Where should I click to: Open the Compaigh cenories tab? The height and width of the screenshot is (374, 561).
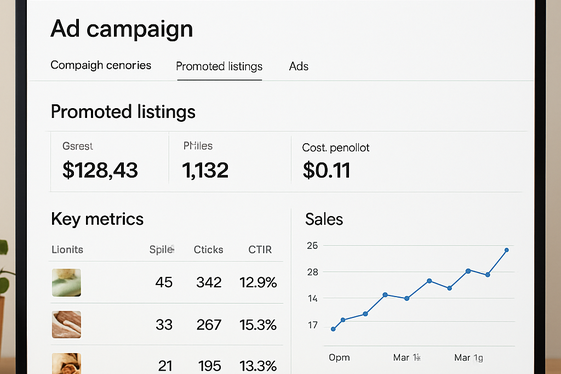coord(101,65)
